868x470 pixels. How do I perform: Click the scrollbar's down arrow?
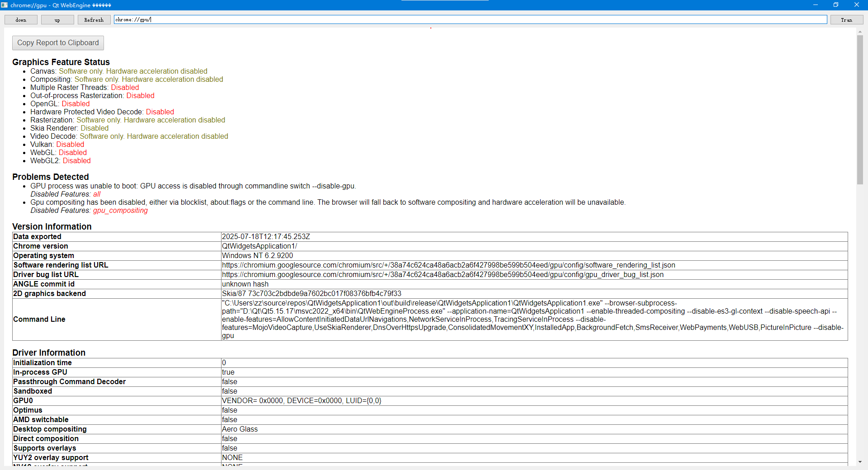860,462
